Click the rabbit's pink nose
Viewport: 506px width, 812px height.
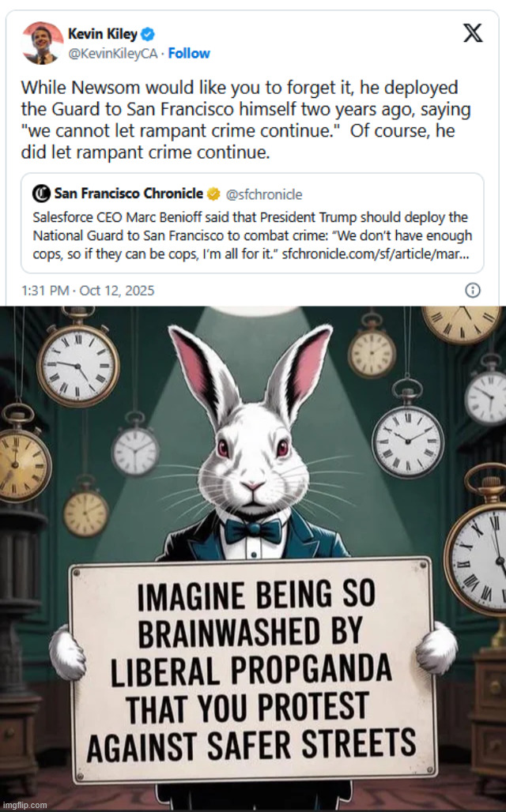coord(253,485)
